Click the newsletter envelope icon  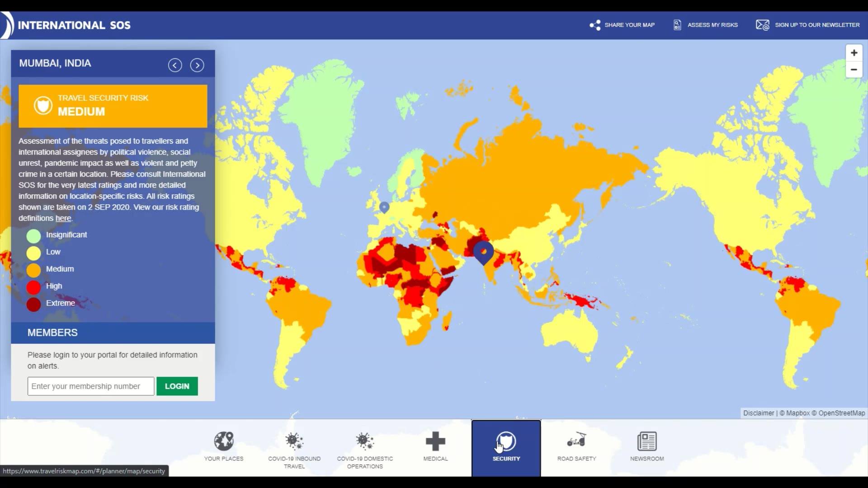coord(763,25)
